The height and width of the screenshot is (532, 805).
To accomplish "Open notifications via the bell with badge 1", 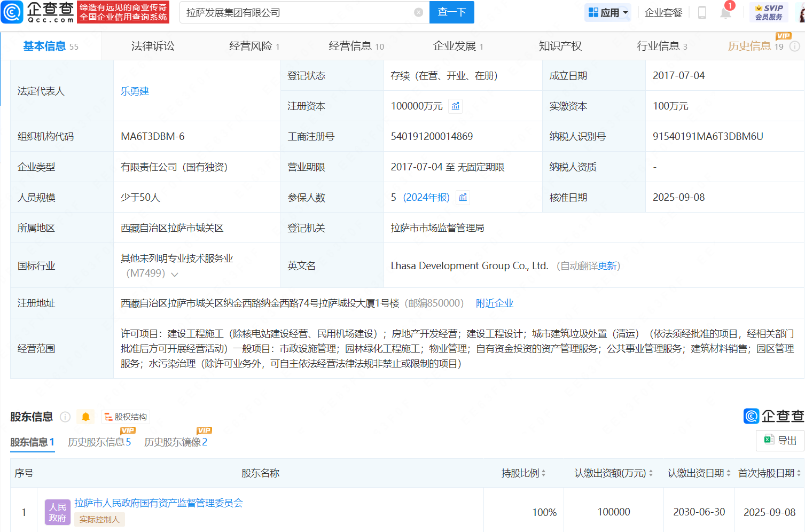I will 725,12.
